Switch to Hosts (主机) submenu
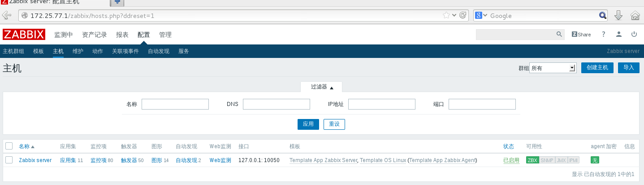 point(58,51)
